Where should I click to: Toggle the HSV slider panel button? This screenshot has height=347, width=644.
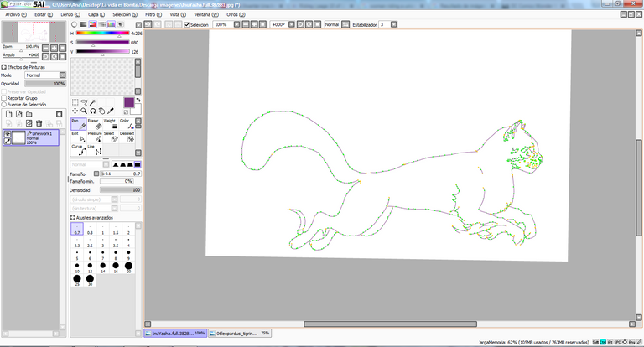[93, 24]
